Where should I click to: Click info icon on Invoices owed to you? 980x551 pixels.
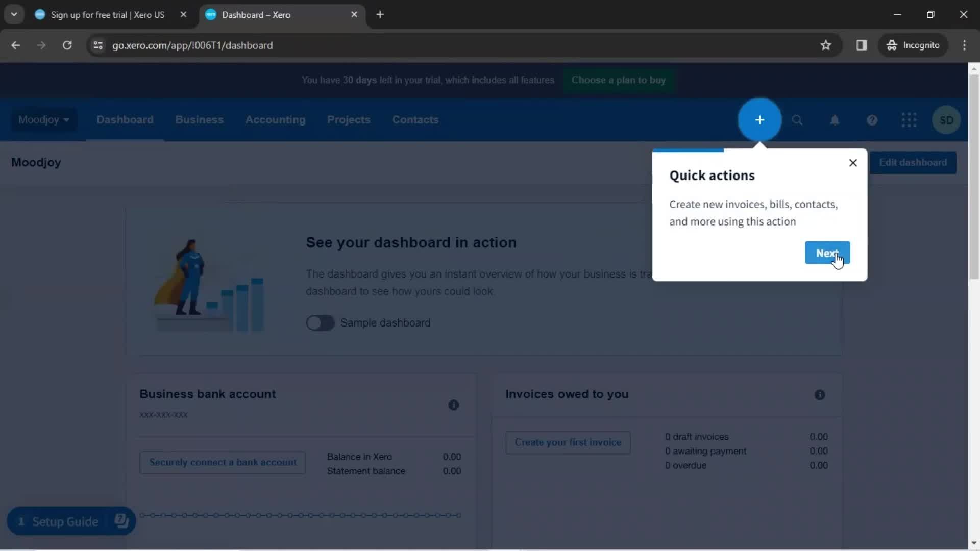[x=820, y=395]
